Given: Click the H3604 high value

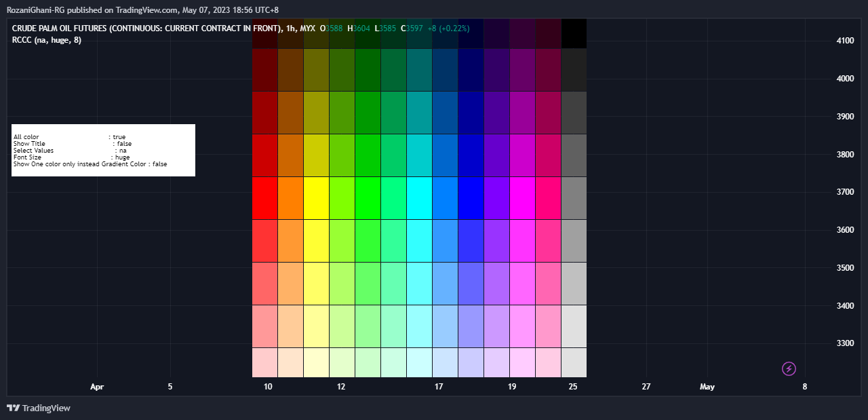Looking at the screenshot, I should [x=359, y=28].
